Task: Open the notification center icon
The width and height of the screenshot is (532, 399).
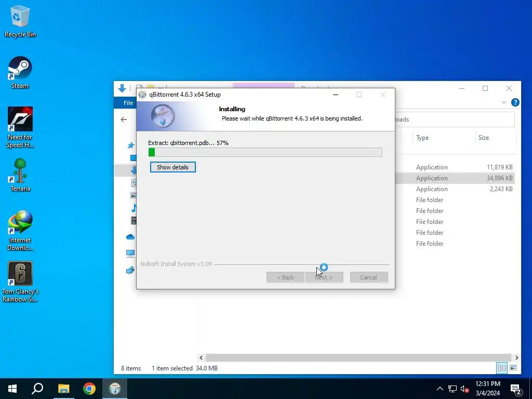Action: (x=515, y=389)
